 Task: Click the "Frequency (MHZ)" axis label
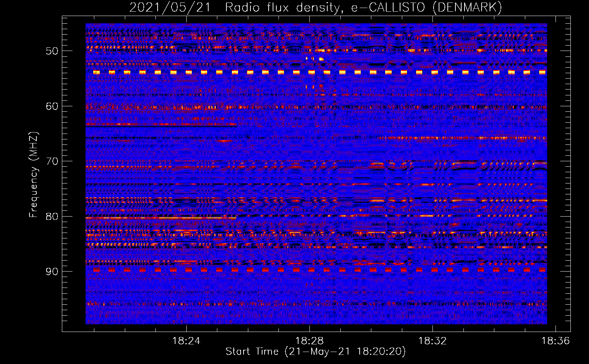tap(33, 175)
